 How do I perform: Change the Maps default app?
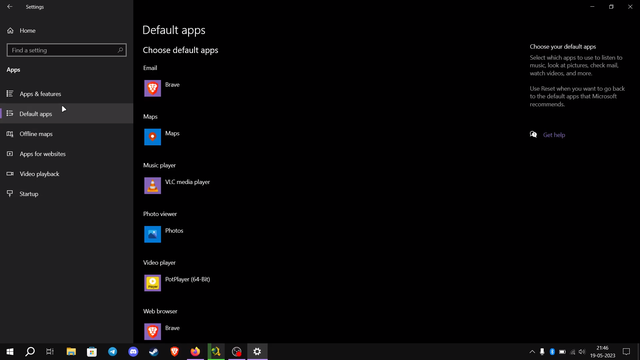[162, 137]
